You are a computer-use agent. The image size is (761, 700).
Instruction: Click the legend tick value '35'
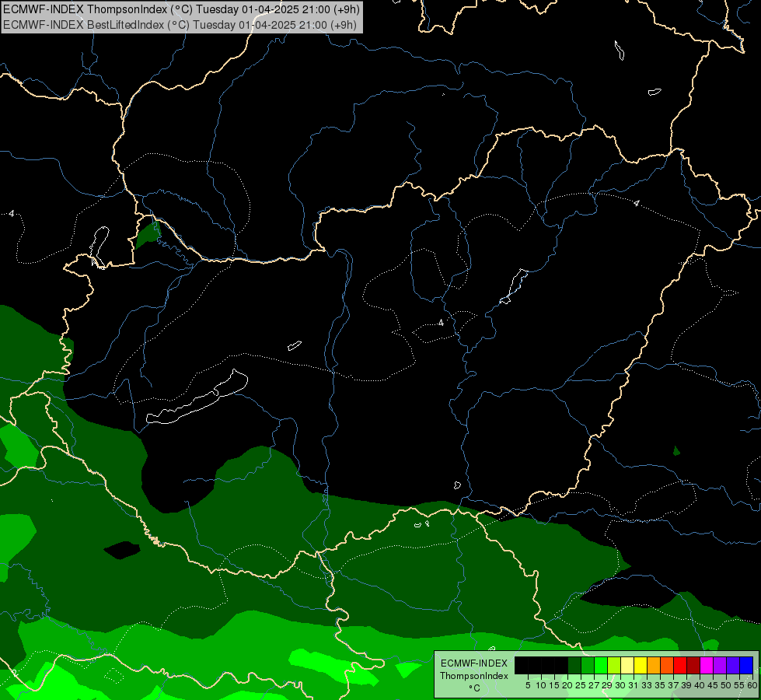(x=660, y=685)
